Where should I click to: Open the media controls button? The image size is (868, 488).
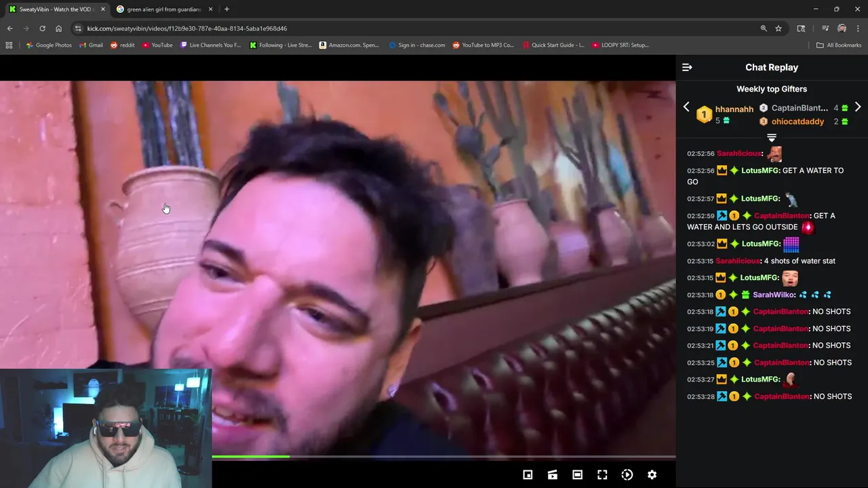click(825, 28)
